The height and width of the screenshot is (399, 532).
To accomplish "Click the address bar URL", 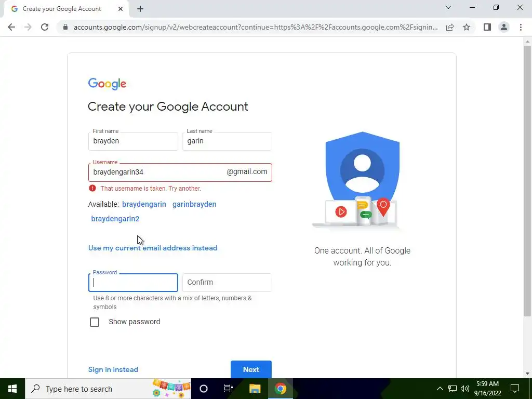I will click(256, 27).
